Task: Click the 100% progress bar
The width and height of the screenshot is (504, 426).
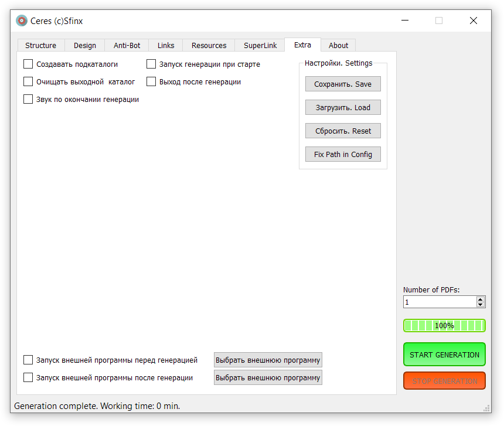Action: (444, 325)
